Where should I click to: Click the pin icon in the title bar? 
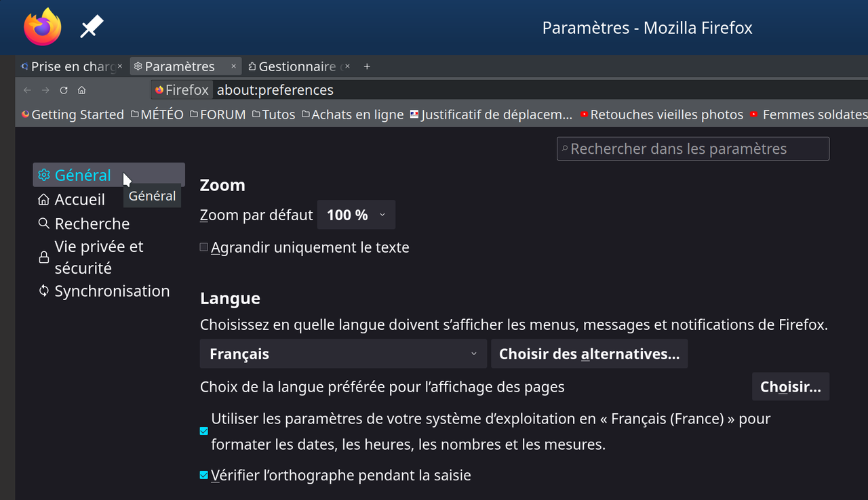(x=91, y=26)
